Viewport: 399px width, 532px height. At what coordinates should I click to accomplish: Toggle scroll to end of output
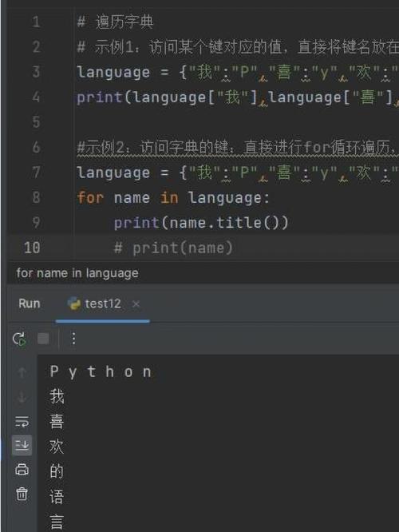22,445
